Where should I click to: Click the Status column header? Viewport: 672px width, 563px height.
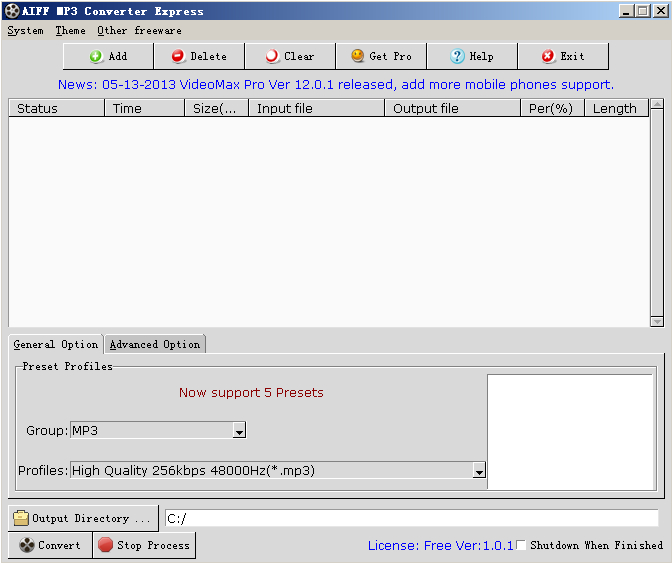56,108
